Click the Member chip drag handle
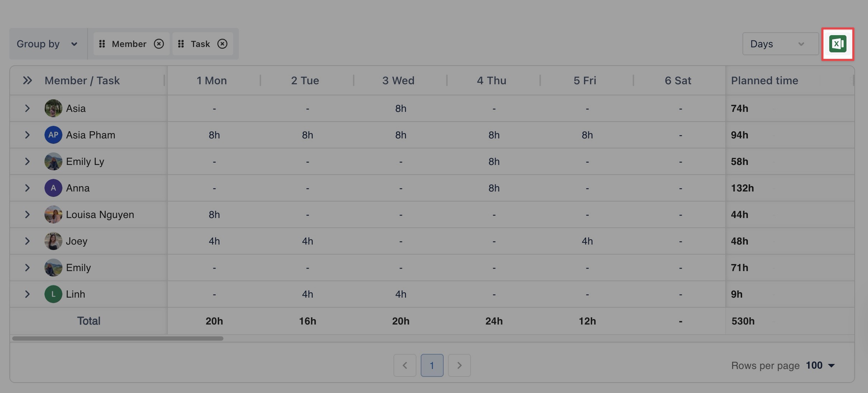The height and width of the screenshot is (393, 868). (102, 44)
